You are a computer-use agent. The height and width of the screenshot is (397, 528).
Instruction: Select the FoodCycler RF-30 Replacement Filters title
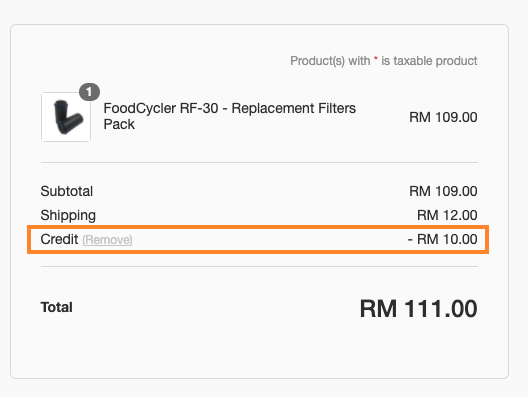(x=229, y=116)
